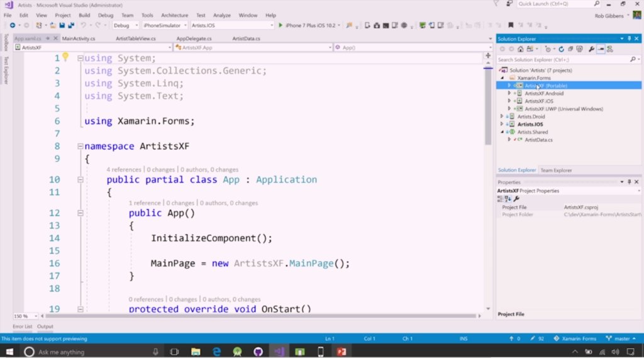
Task: Collapse the Xamarin.Forms solution folder
Action: (502, 77)
